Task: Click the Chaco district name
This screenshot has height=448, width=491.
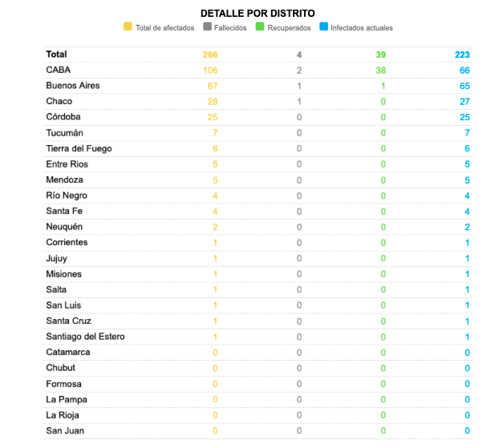Action: pyautogui.click(x=59, y=102)
